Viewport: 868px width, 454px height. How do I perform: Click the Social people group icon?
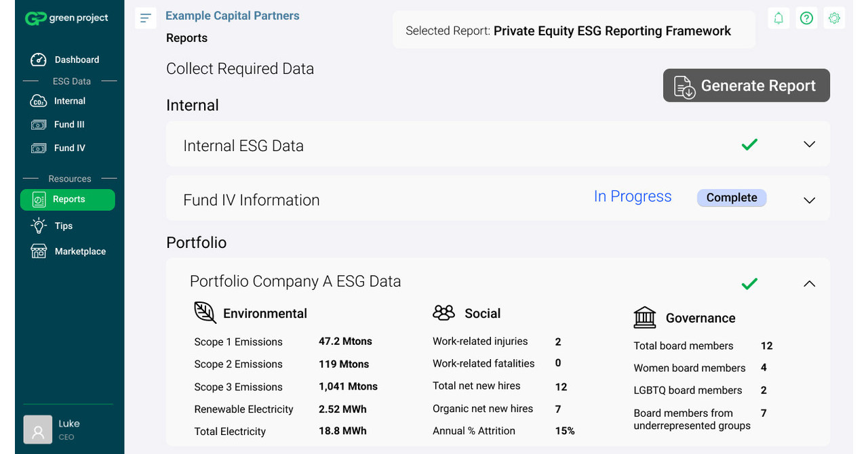pos(443,312)
